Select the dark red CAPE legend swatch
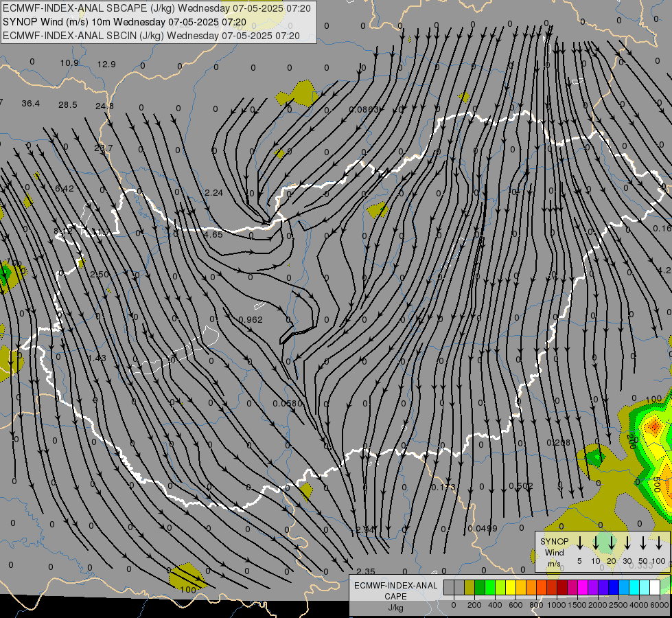 [562, 588]
